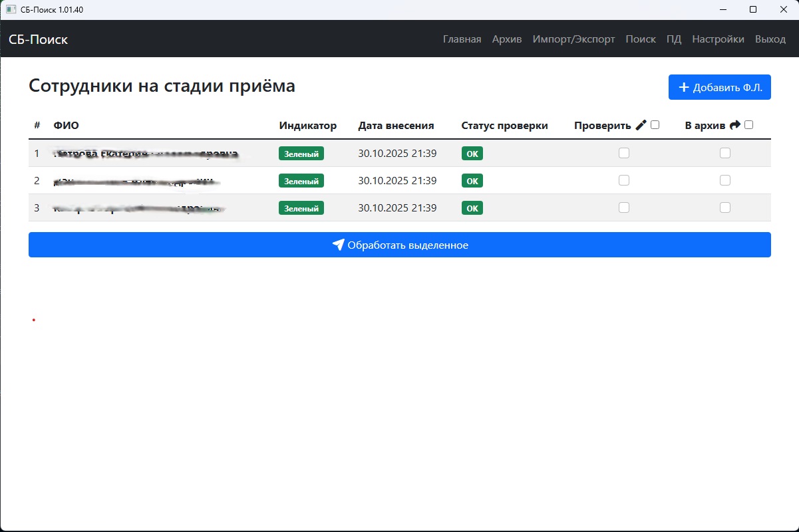Image resolution: width=799 pixels, height=532 pixels.
Task: Open the Настройки menu item
Action: 719,39
